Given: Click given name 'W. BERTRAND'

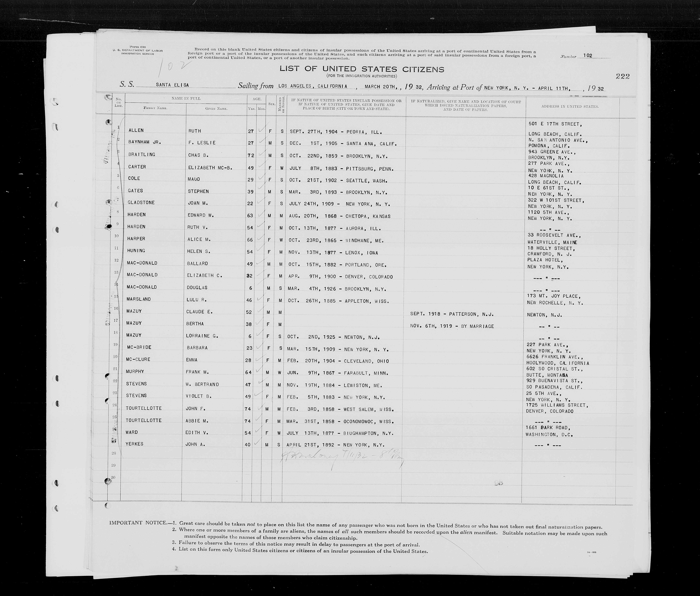Looking at the screenshot, I should [x=202, y=384].
